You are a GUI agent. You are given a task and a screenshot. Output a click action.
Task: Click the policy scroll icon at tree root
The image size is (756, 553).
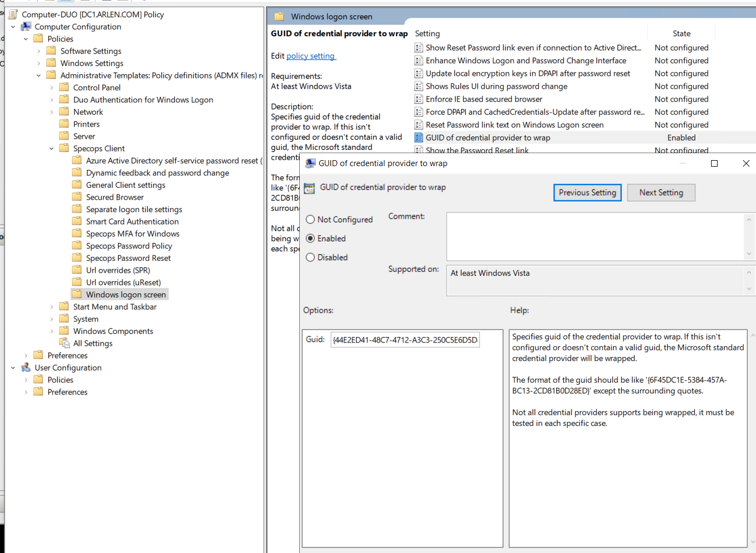pos(13,14)
